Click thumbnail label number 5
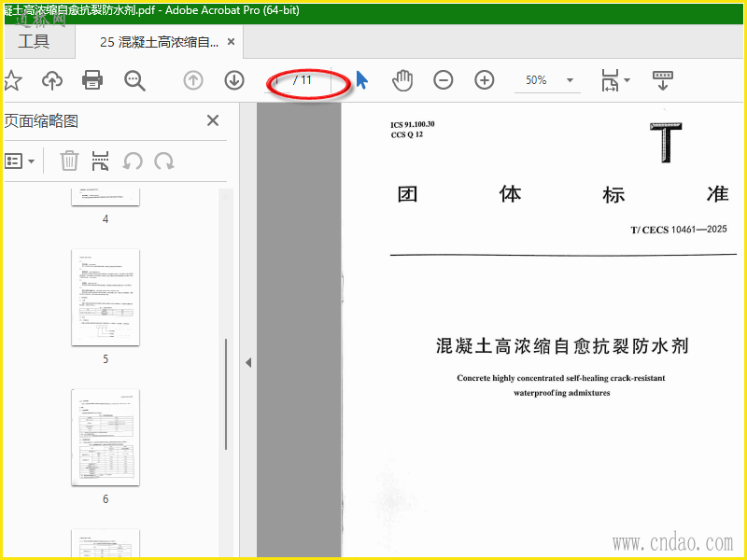This screenshot has height=560, width=747. pos(106,359)
